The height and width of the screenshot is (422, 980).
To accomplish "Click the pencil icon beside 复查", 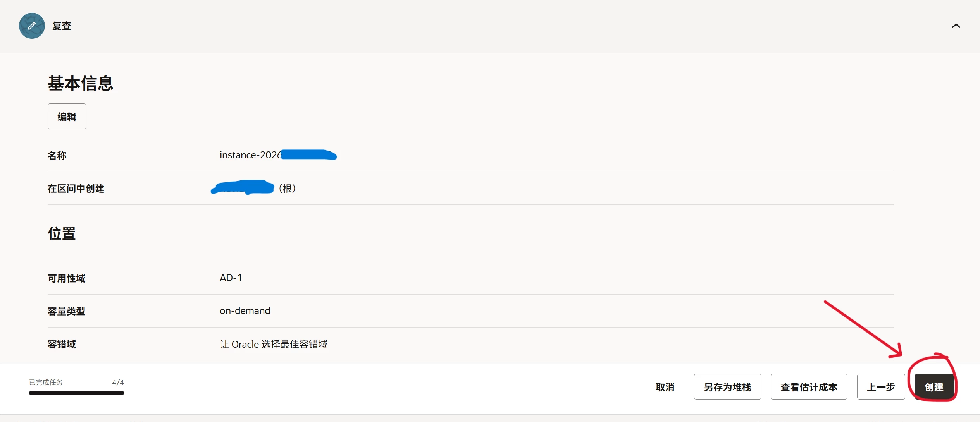I will tap(32, 26).
